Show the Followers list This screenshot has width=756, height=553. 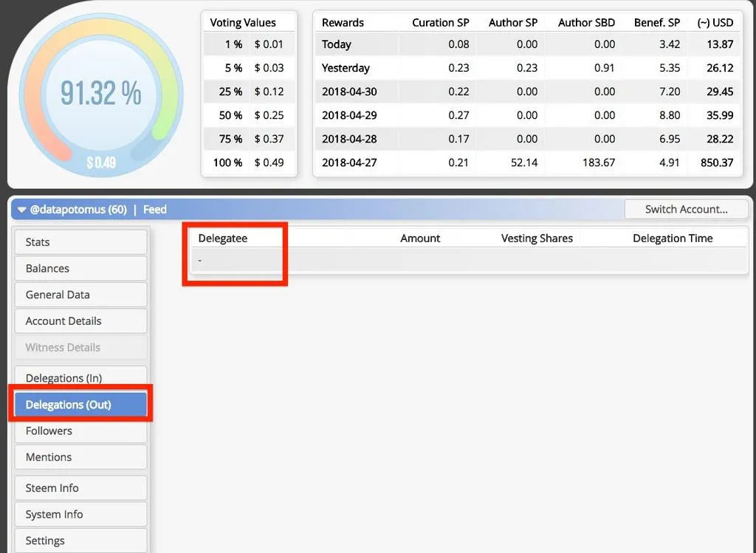(80, 431)
